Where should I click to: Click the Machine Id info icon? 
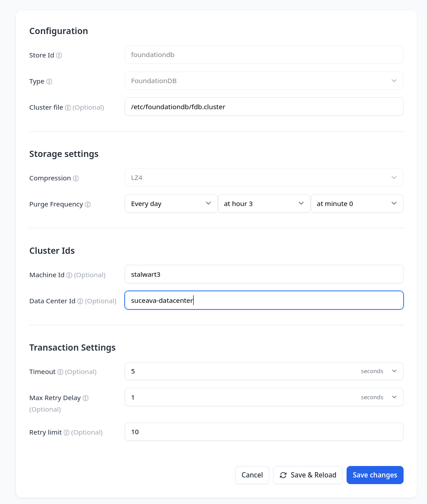tap(69, 275)
